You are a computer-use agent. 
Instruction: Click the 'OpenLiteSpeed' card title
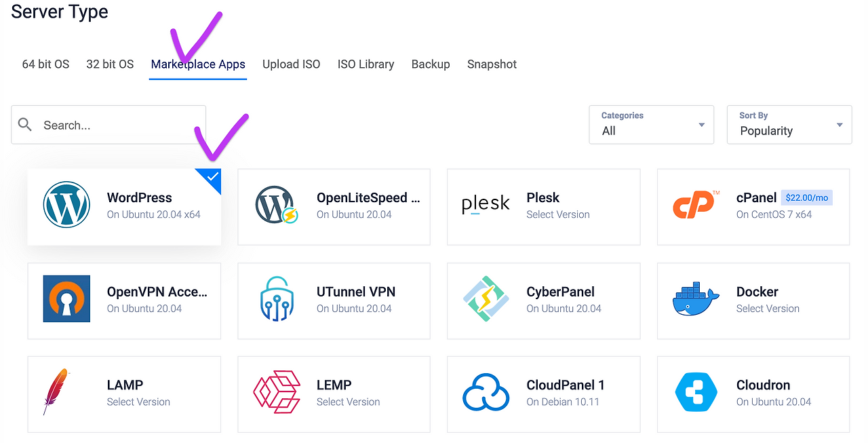[368, 197]
